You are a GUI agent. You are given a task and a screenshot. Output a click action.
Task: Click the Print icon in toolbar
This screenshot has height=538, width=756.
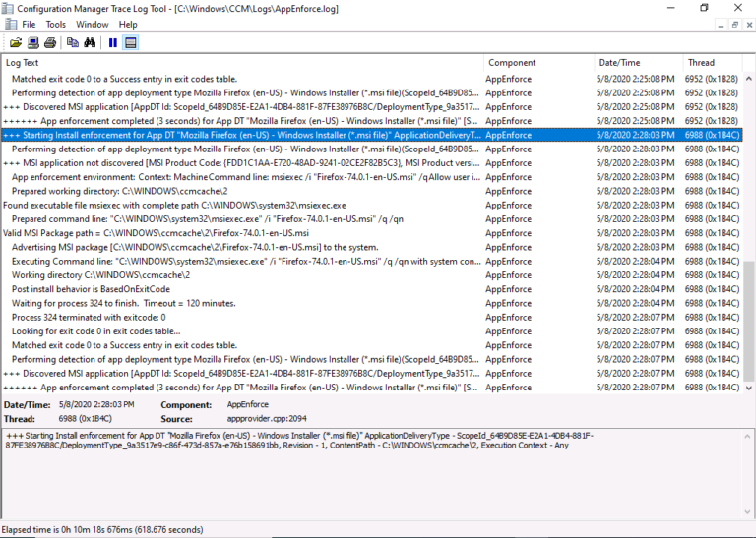(49, 42)
